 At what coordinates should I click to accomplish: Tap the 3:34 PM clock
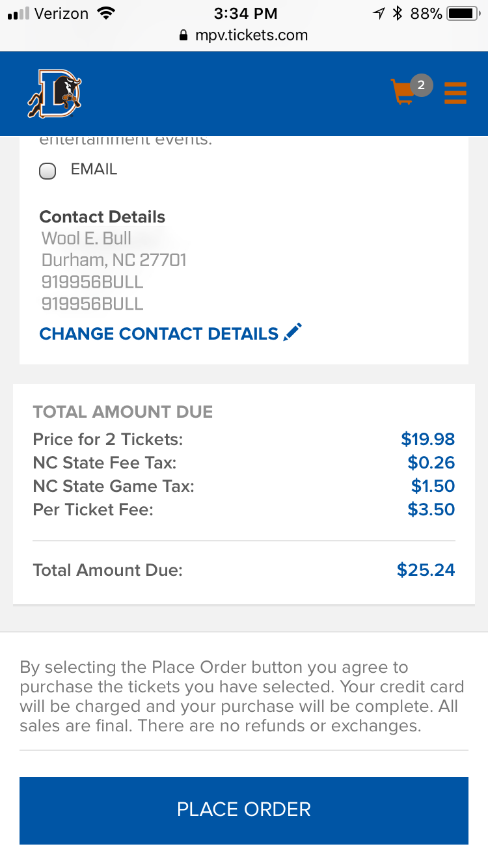click(x=245, y=13)
